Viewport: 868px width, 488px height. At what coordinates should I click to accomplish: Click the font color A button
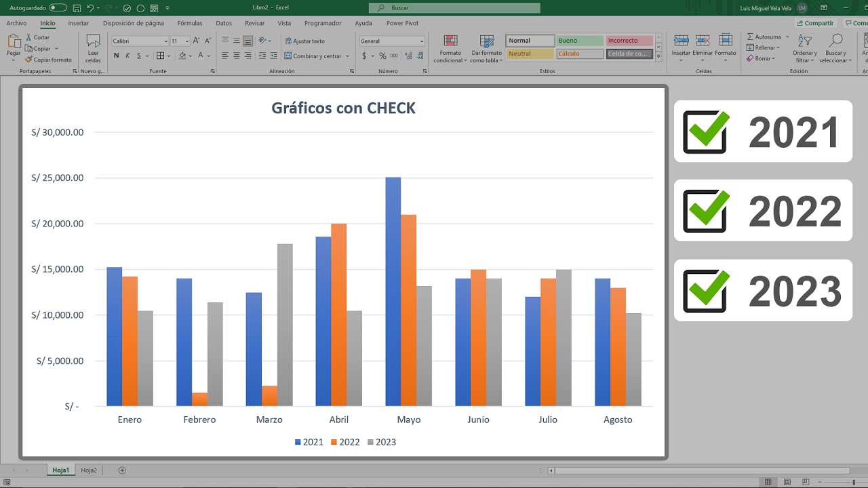click(x=200, y=56)
